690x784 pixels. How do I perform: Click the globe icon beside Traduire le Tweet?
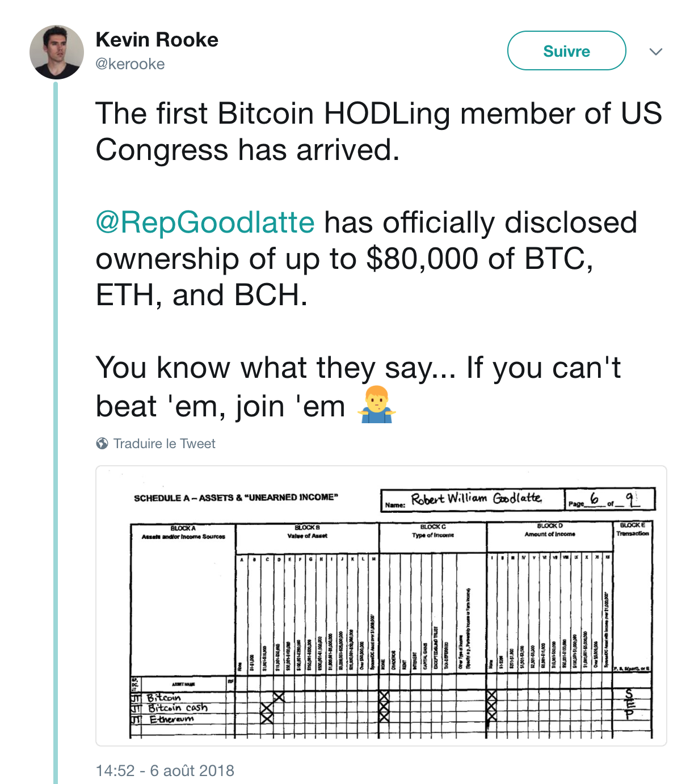102,444
